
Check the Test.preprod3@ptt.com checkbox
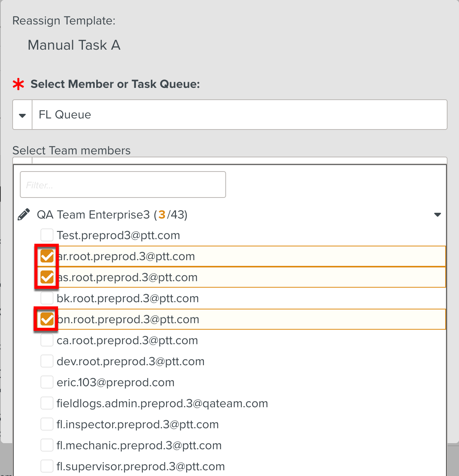pos(47,235)
